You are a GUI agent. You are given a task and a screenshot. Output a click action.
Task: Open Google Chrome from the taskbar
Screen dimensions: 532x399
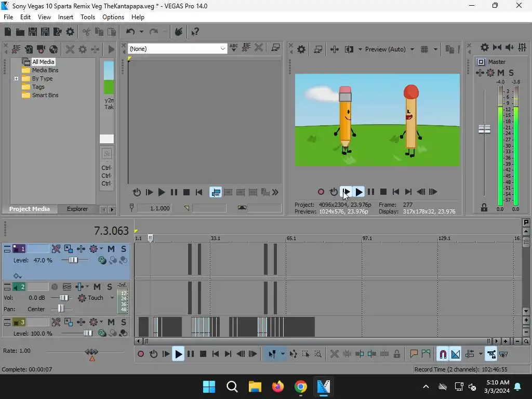tap(301, 387)
